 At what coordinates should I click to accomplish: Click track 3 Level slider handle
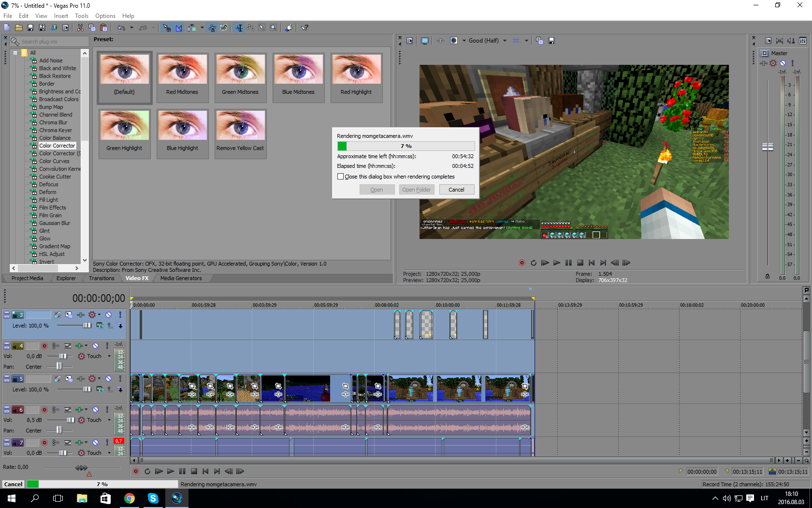pos(87,326)
